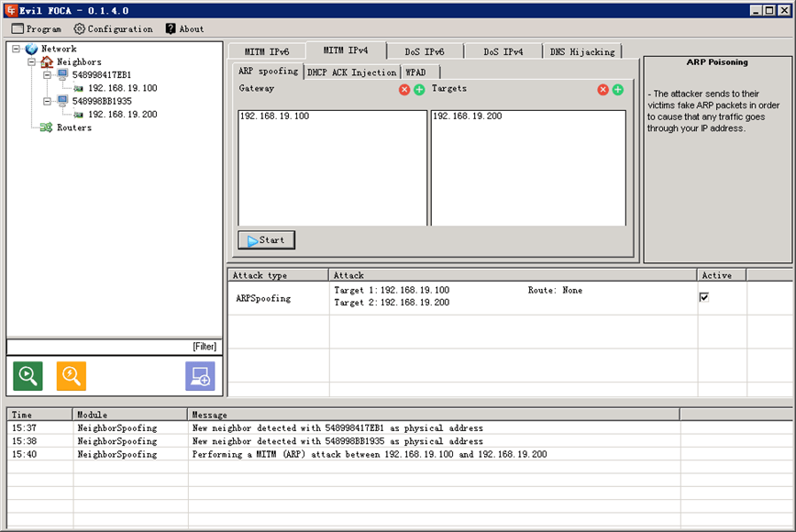Click computer icon next to 548998417EB1
The height and width of the screenshot is (532, 796).
pyautogui.click(x=62, y=74)
